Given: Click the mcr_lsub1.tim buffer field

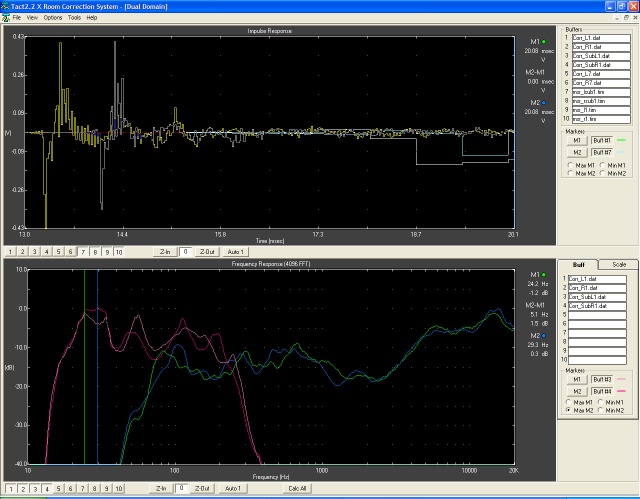Looking at the screenshot, I should 601,92.
